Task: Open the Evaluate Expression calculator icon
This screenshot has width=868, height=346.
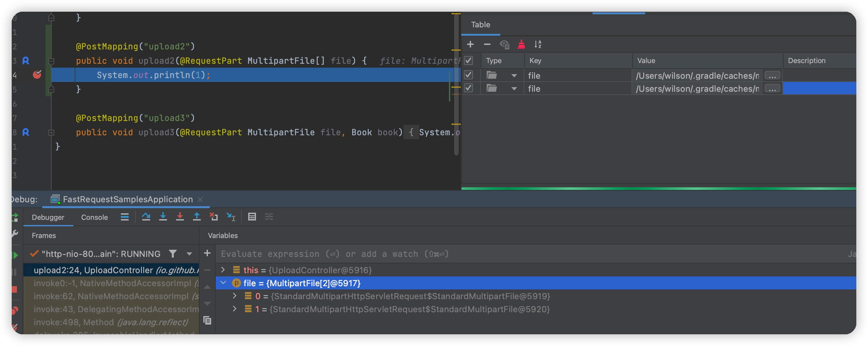Action: click(252, 217)
